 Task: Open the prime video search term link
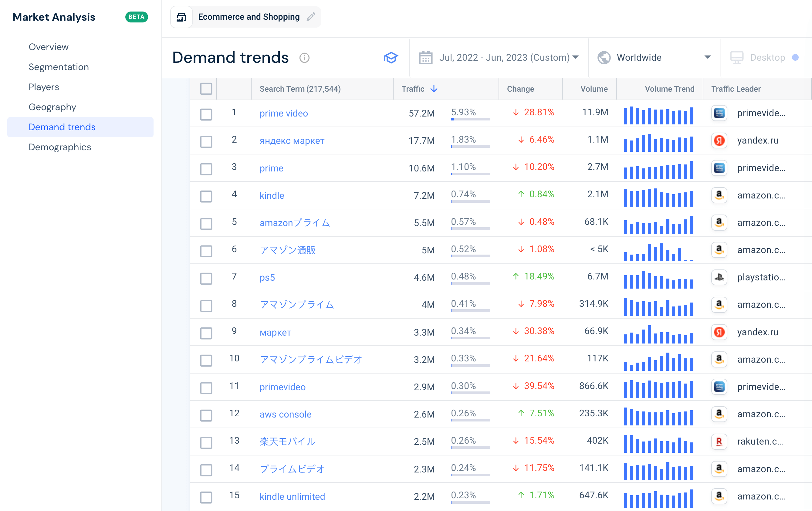[283, 113]
